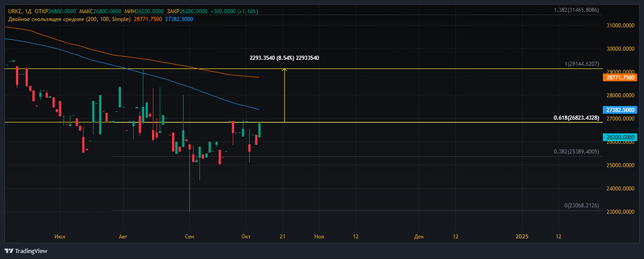644x259 pixels.
Task: Click the orange 28771.7500 value in legend
Action: [148, 20]
